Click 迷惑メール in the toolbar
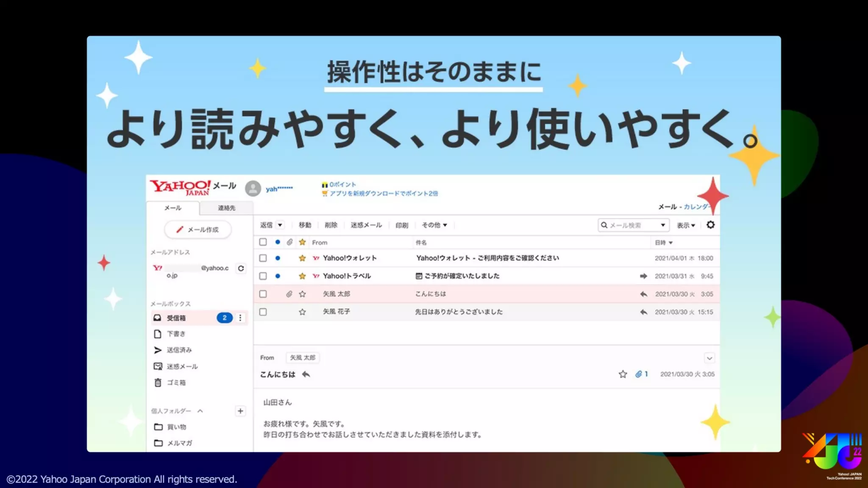The height and width of the screenshot is (488, 868). click(x=366, y=225)
